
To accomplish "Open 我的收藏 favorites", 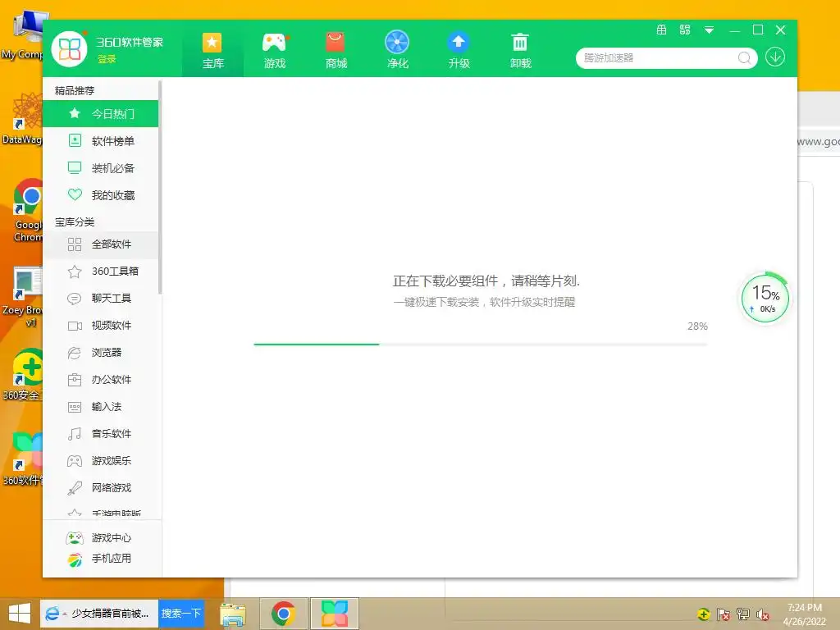I will click(100, 195).
